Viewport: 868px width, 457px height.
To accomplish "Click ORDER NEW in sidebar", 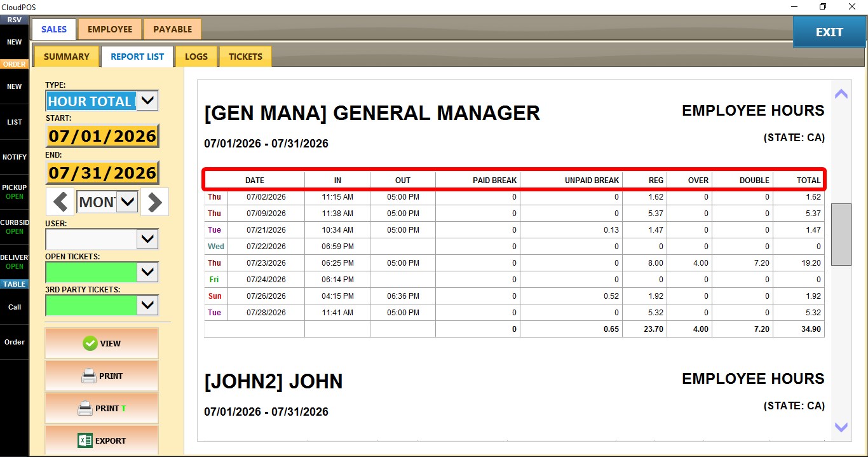I will 14,86.
